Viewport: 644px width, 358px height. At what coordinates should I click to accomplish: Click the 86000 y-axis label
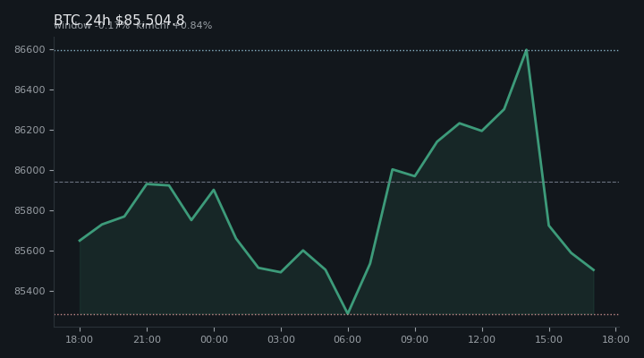(30, 170)
